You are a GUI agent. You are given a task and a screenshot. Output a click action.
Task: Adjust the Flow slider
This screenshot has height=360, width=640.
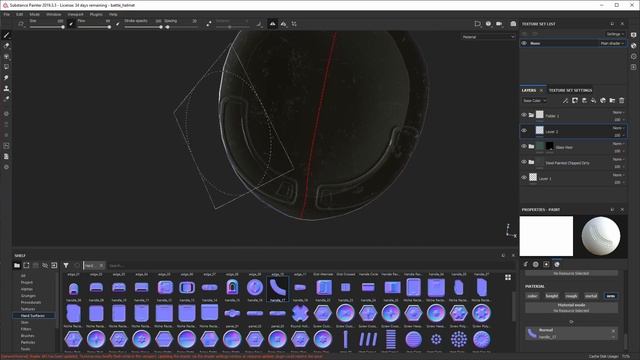tap(94, 27)
